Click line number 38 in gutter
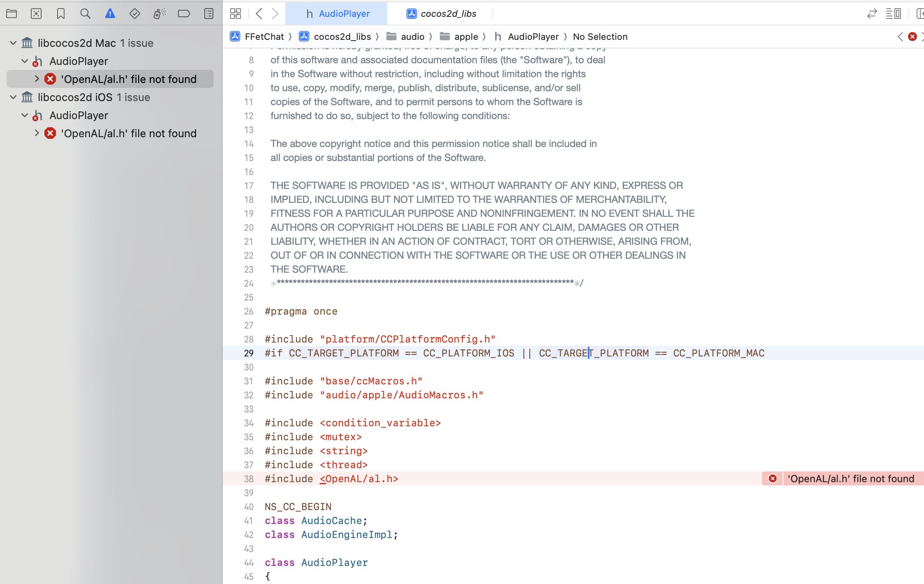924x584 pixels. click(x=249, y=479)
